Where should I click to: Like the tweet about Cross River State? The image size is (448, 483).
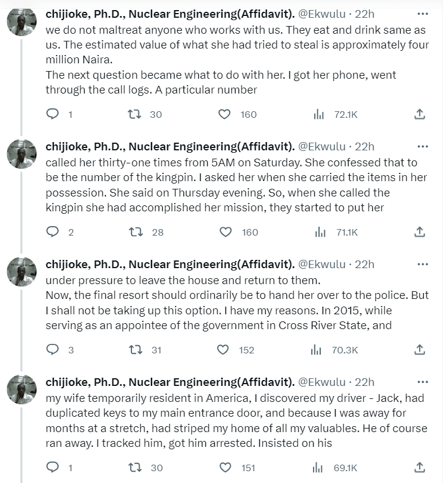223,350
